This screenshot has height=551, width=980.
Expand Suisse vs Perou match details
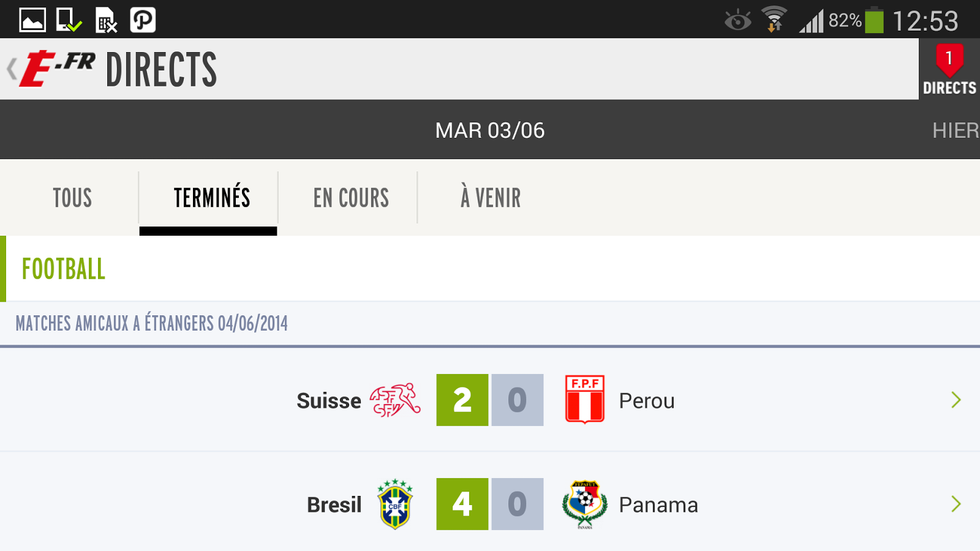click(956, 400)
